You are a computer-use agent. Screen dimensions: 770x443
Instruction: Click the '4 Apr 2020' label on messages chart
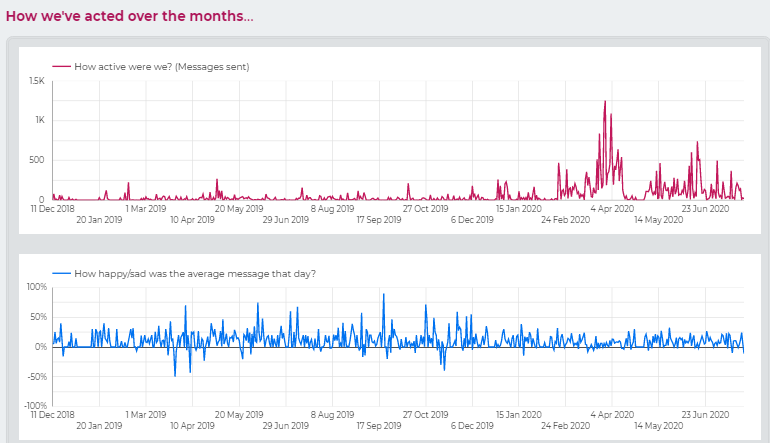click(612, 209)
